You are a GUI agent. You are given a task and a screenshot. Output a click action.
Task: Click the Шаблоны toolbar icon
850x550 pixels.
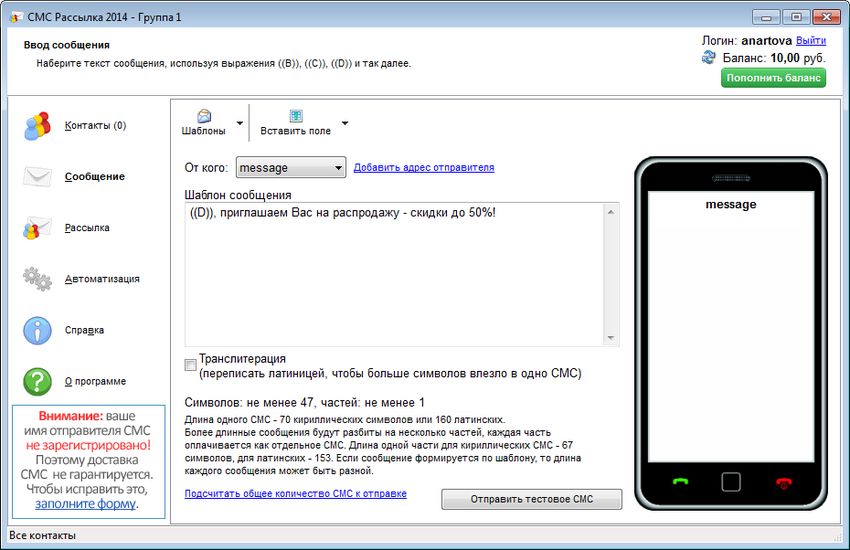[x=204, y=116]
